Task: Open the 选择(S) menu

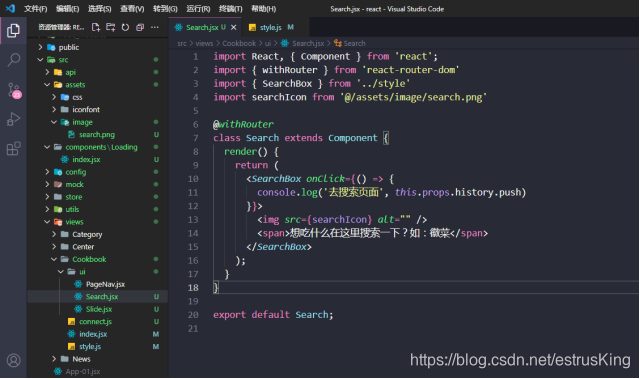Action: [100, 9]
